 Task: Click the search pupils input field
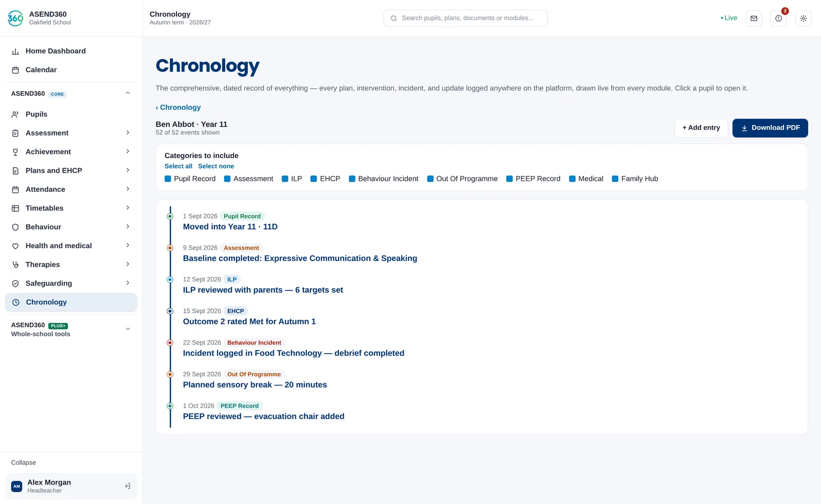(465, 18)
